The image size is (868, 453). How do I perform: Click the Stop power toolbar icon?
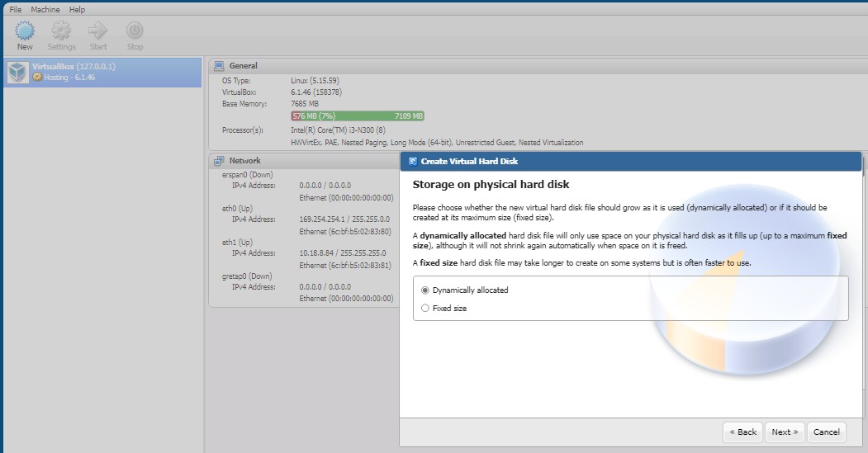tap(135, 31)
